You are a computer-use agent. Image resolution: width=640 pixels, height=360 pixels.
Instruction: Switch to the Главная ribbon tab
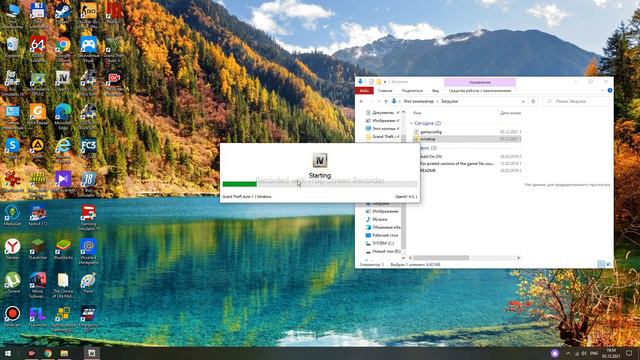coord(385,91)
